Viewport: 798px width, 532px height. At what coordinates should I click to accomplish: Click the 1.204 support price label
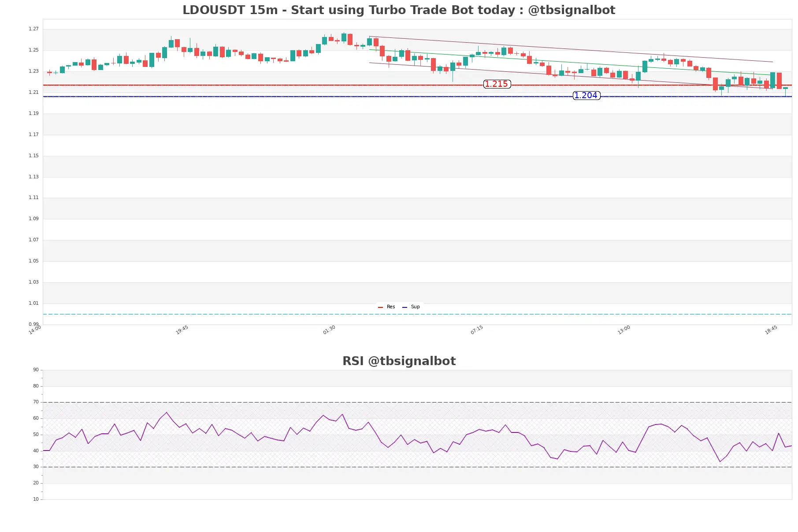586,96
